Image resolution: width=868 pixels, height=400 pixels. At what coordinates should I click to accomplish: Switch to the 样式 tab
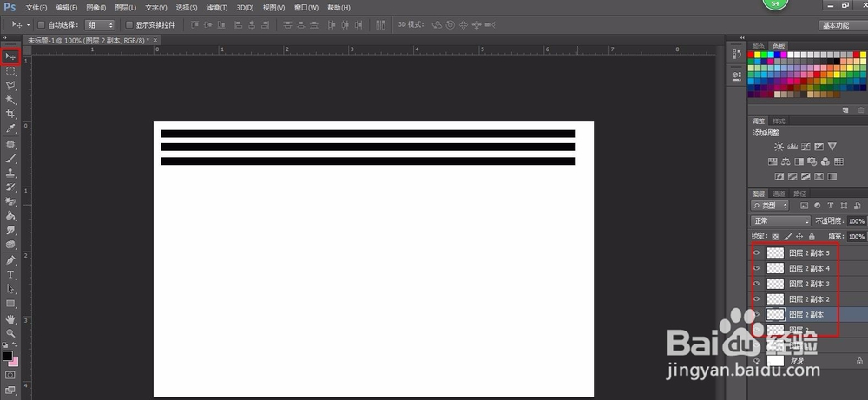pyautogui.click(x=779, y=121)
